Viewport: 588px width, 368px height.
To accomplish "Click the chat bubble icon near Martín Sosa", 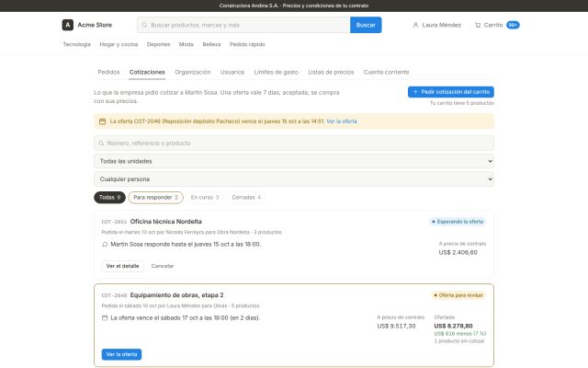I will 105,244.
